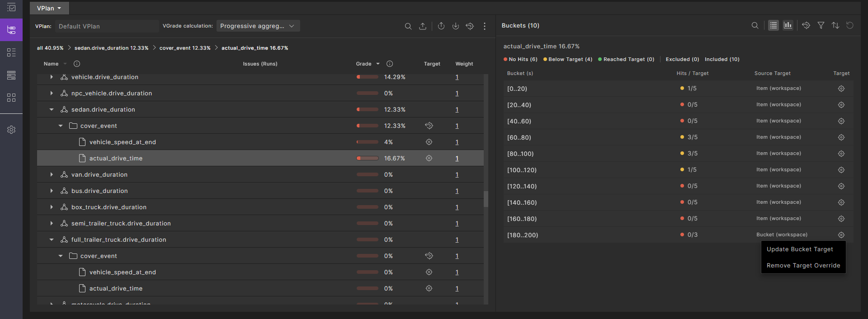Click the search icon in VPlan toolbar

coord(408,26)
